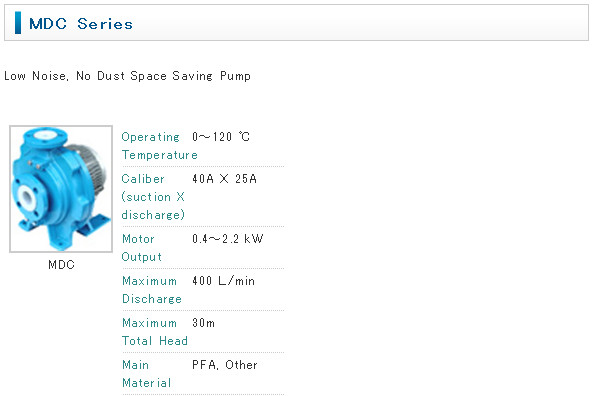Click the 40A X 25A caliber value
The height and width of the screenshot is (396, 593).
click(x=224, y=179)
